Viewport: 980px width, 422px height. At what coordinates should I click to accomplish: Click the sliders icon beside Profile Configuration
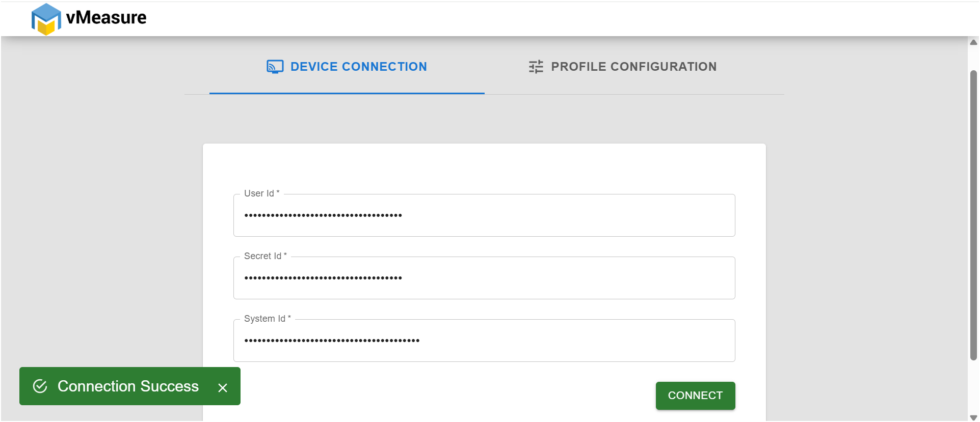[536, 67]
